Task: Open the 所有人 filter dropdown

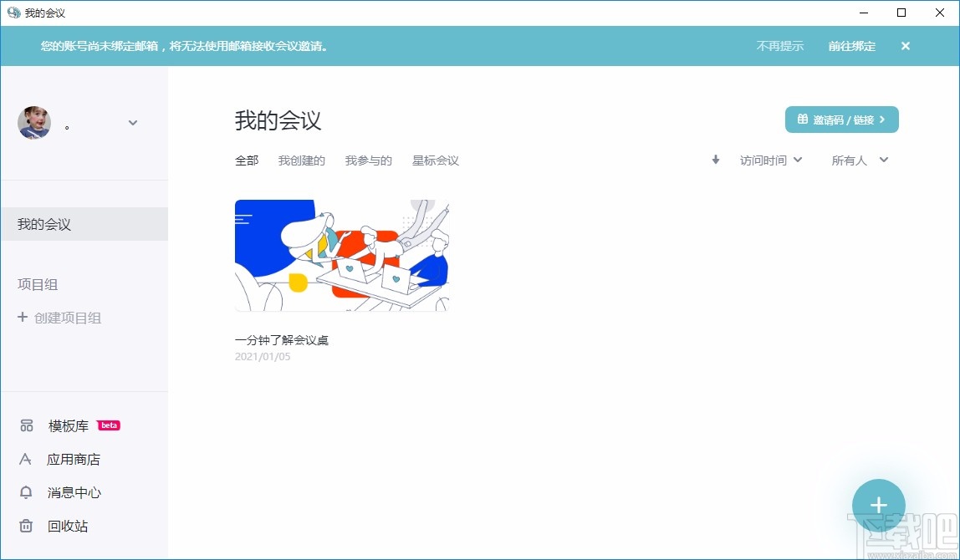Action: pos(859,160)
